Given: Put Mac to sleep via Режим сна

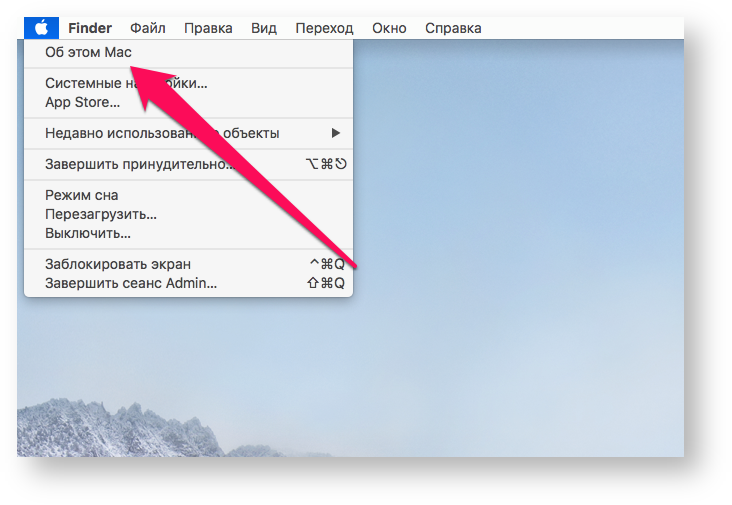Looking at the screenshot, I should click(81, 195).
